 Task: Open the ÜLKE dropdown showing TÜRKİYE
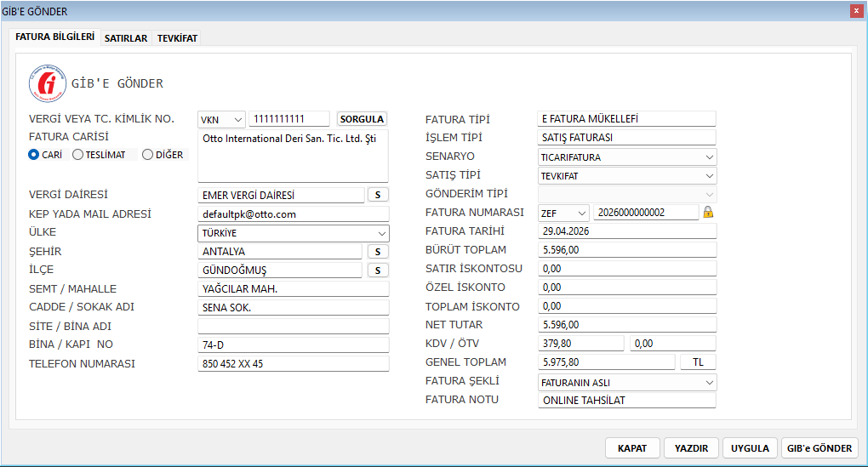tap(294, 233)
